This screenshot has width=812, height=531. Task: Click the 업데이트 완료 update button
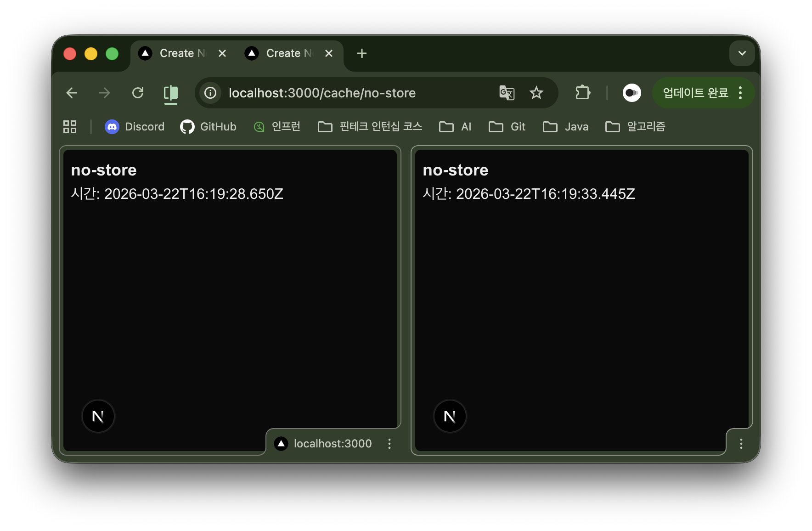coord(695,93)
